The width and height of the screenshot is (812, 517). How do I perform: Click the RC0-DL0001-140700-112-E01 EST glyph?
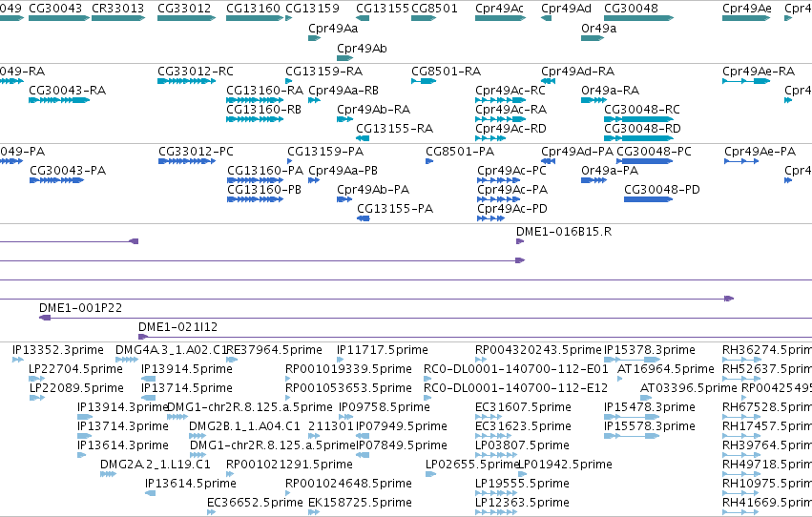point(427,379)
